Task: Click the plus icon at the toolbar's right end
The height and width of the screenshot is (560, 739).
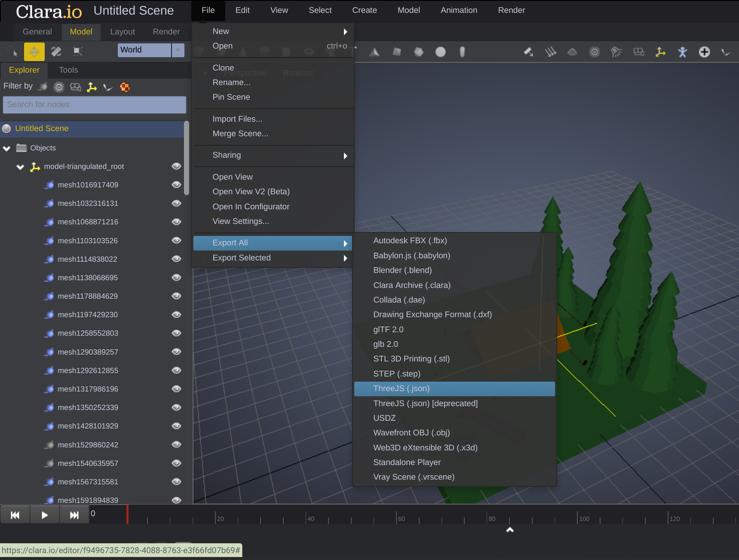Action: [705, 52]
